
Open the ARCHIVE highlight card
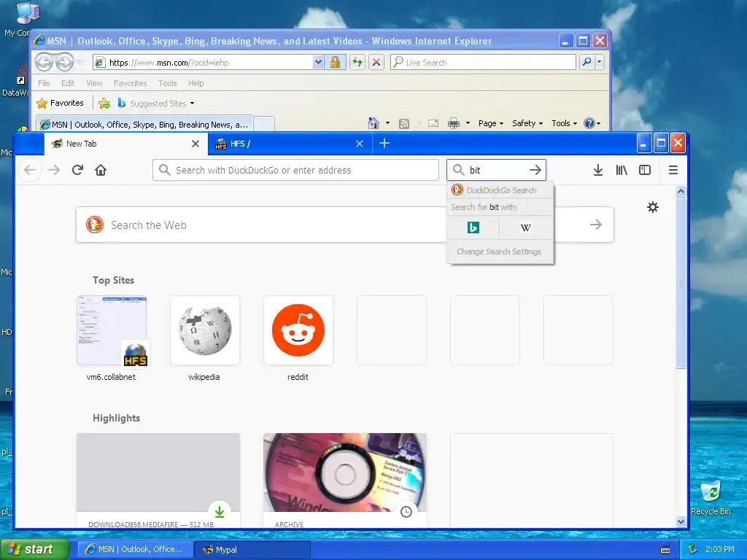tap(345, 480)
